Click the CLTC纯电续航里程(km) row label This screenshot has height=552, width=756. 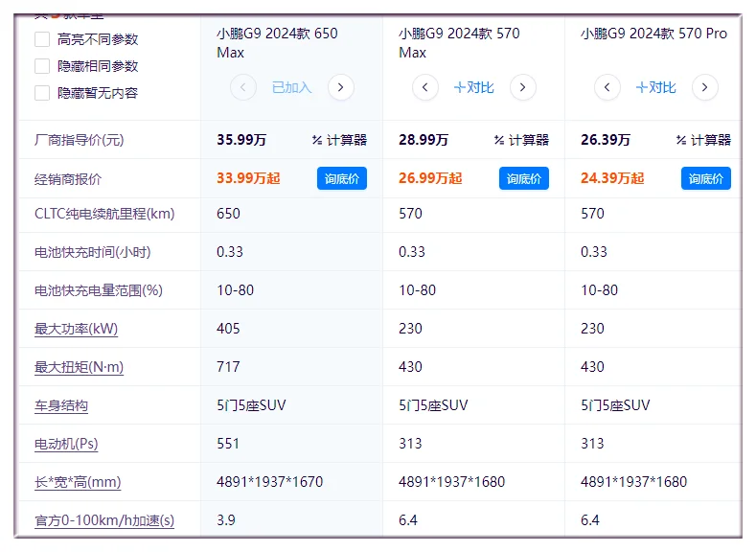click(104, 214)
